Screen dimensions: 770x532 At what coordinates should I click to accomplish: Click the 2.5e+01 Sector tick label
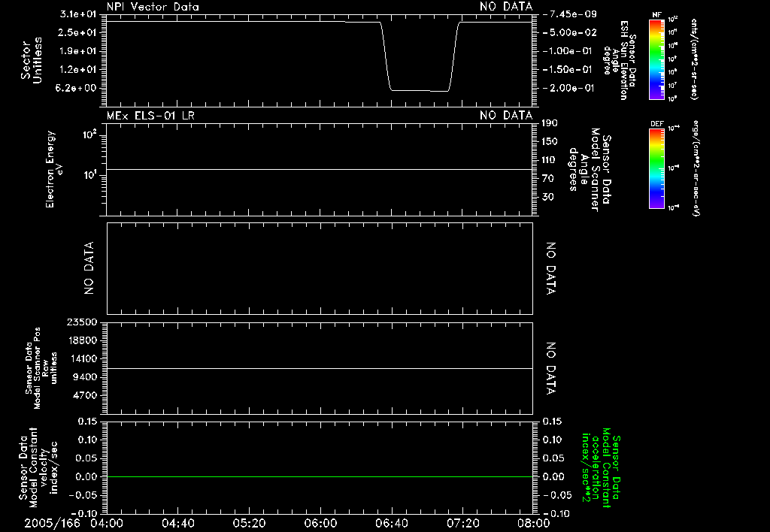tap(77, 32)
